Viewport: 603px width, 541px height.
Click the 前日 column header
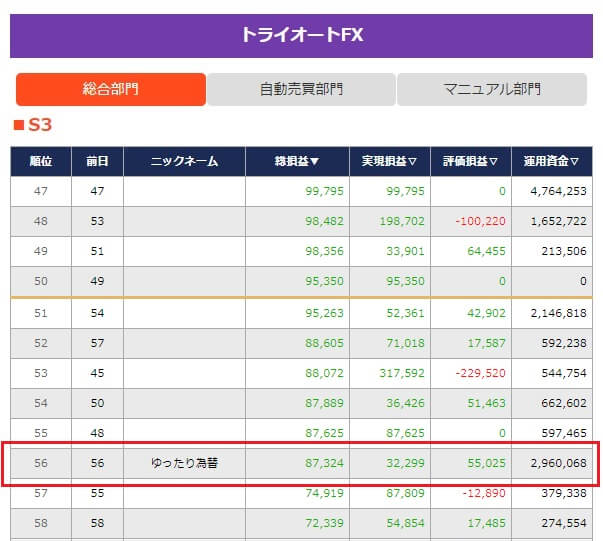pos(97,161)
